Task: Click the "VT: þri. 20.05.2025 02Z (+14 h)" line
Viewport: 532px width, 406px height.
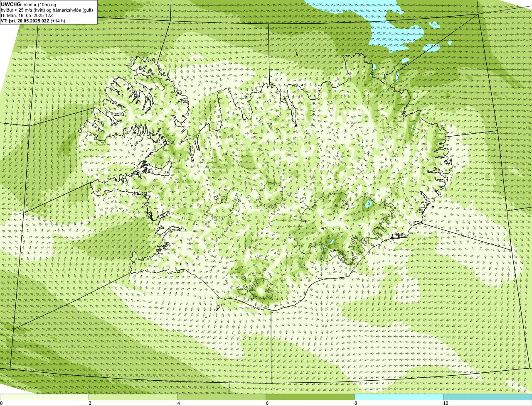Action: click(33, 20)
